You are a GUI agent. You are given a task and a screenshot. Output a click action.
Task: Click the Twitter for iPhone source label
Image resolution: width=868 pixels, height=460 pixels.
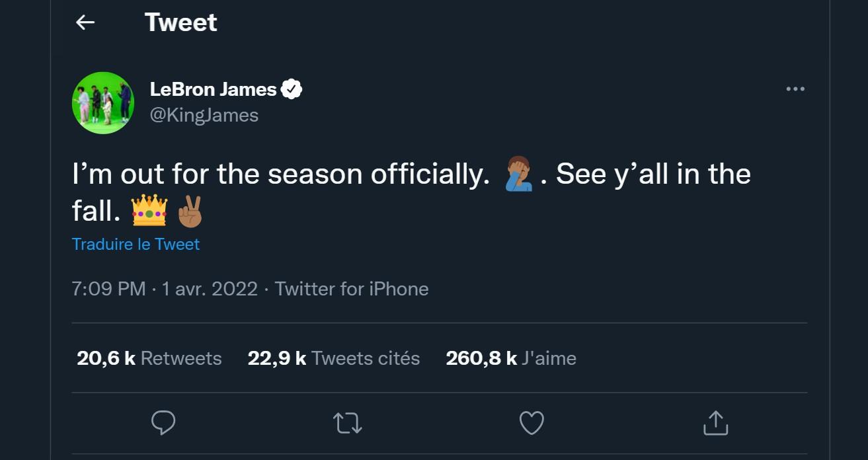click(x=351, y=289)
